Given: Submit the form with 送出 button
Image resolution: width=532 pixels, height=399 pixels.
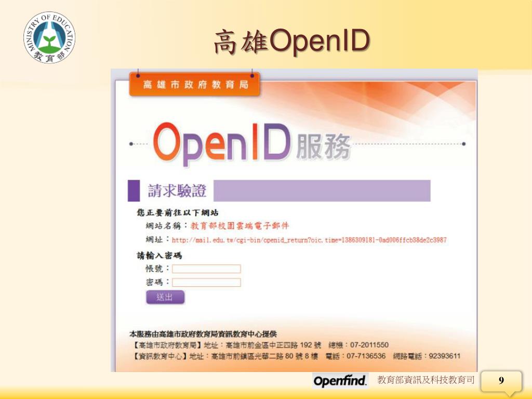Looking at the screenshot, I should point(165,297).
